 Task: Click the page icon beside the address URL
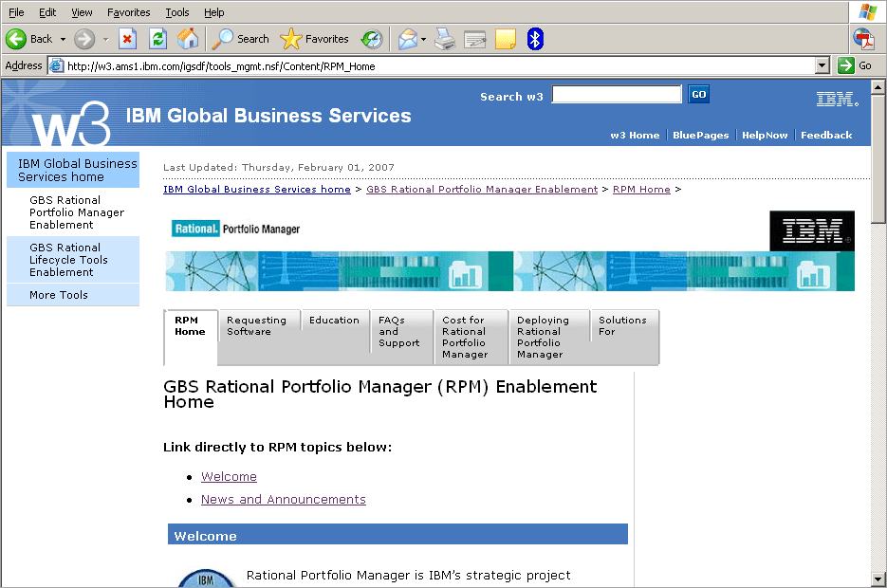click(57, 66)
